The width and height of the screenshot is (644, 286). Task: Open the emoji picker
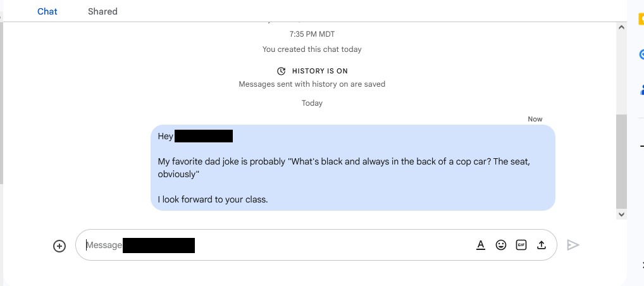[x=500, y=245]
